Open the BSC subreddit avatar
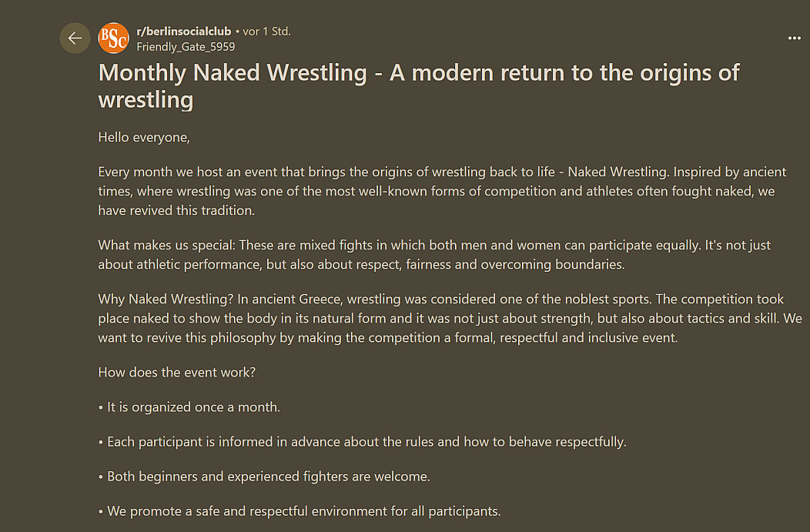Screen dimensions: 810x532 114,38
